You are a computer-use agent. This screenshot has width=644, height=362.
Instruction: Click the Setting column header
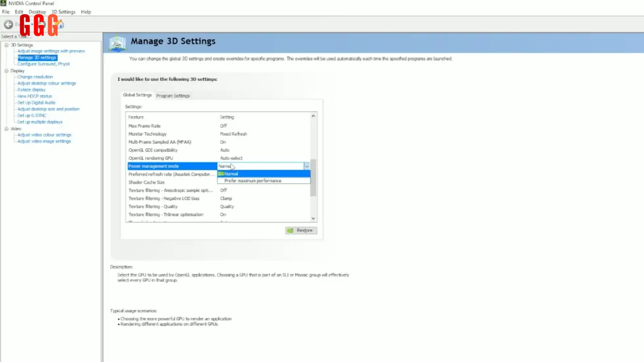[x=227, y=117]
